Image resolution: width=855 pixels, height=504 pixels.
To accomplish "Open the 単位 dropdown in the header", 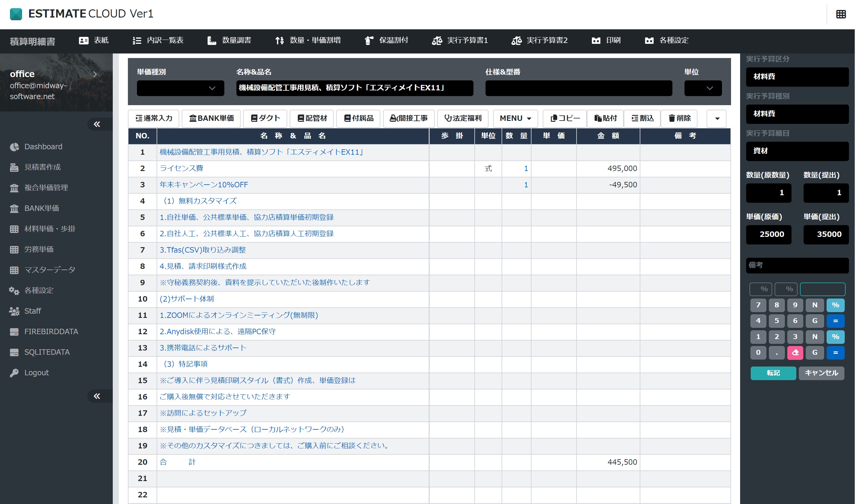I will click(x=703, y=88).
